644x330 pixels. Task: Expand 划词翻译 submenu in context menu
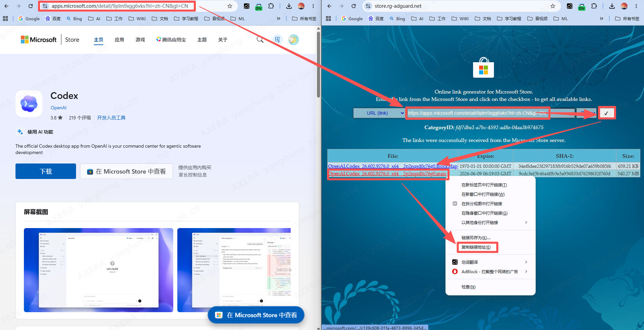pos(491,262)
